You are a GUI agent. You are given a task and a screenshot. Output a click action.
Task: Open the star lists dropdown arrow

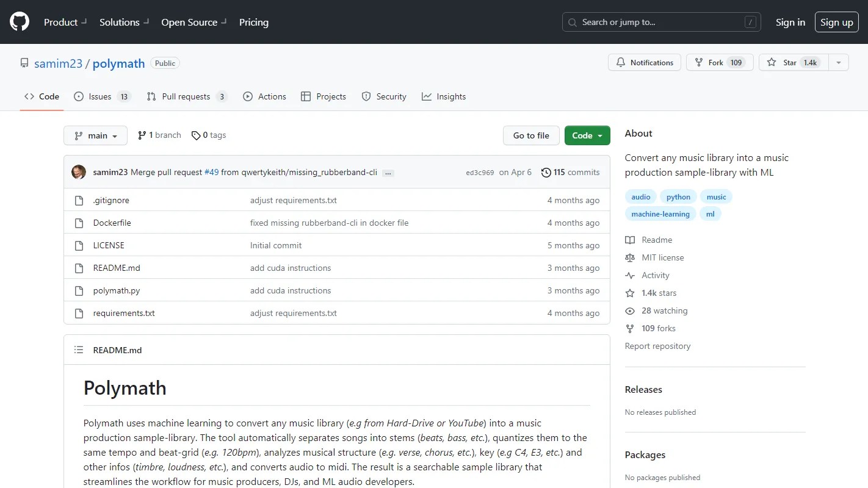tap(839, 62)
